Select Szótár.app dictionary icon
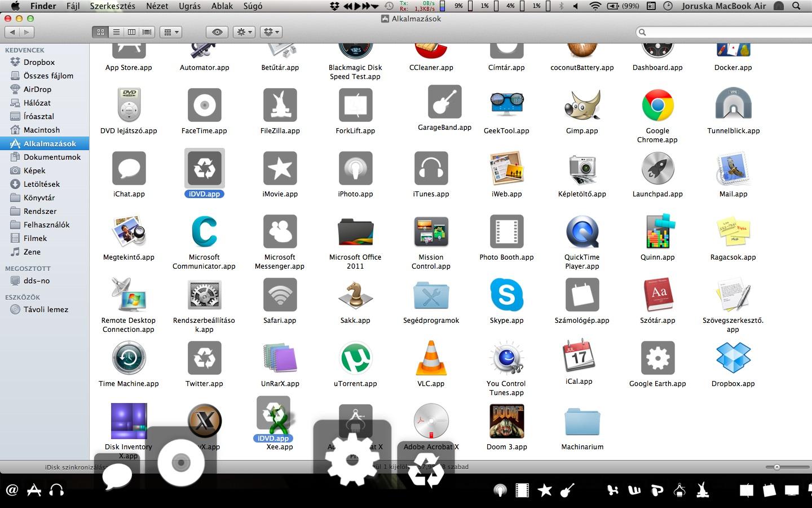This screenshot has height=508, width=812. click(657, 295)
